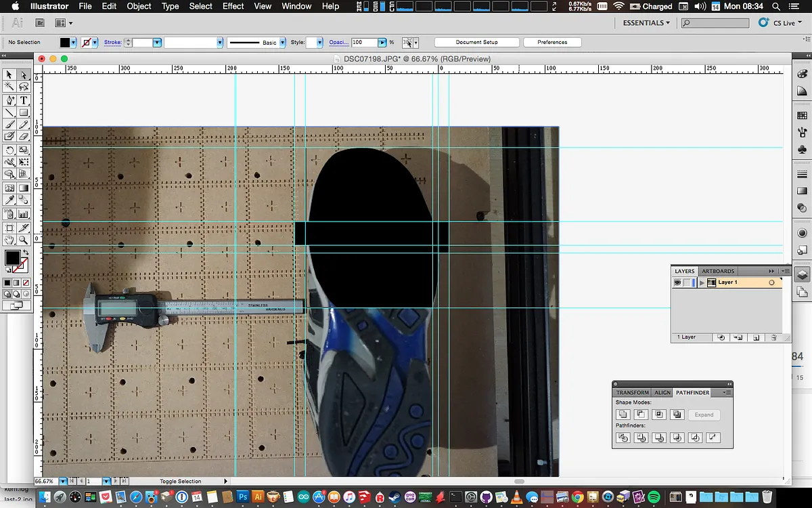This screenshot has width=812, height=508.
Task: Select the Magic Wand tool
Action: (9, 87)
